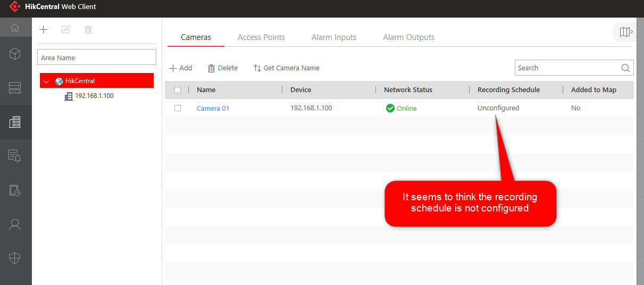Tick the Camera 01 row checkbox
Viewport: 644px width, 285px height.
[x=178, y=108]
